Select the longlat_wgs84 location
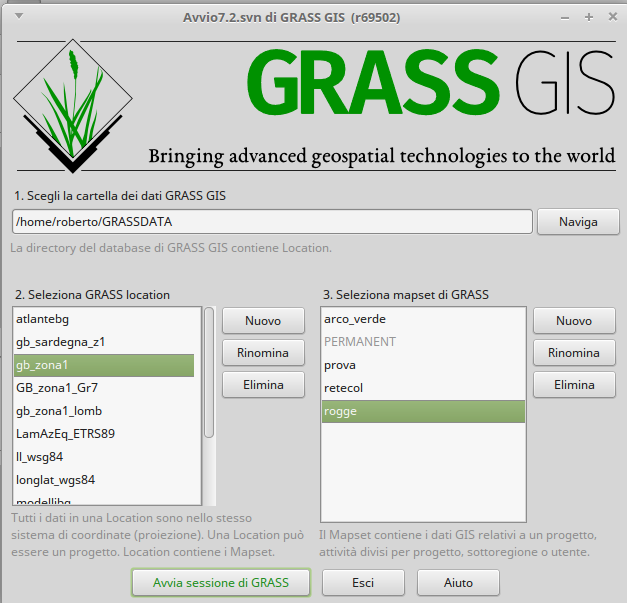 (x=104, y=480)
